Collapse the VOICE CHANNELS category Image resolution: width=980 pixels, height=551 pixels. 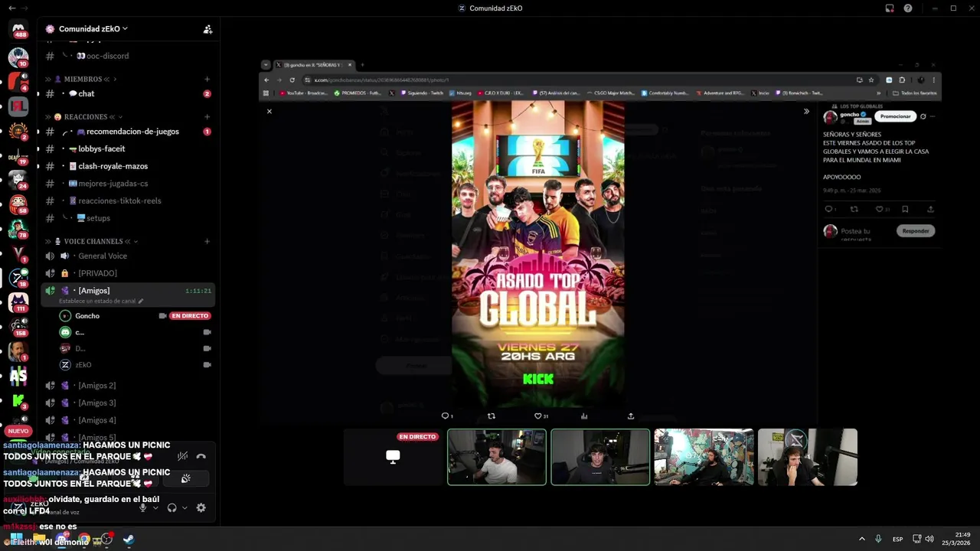point(93,241)
